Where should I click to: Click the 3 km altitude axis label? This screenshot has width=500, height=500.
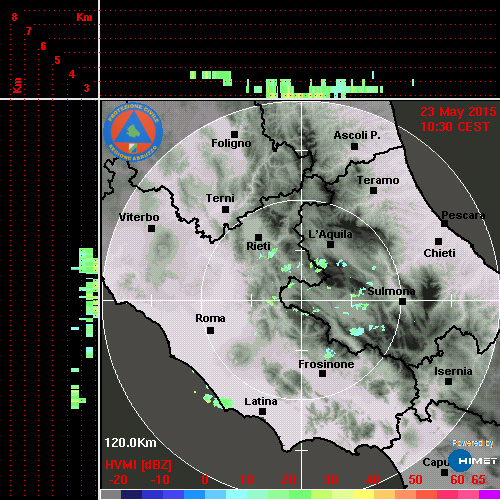click(x=87, y=88)
